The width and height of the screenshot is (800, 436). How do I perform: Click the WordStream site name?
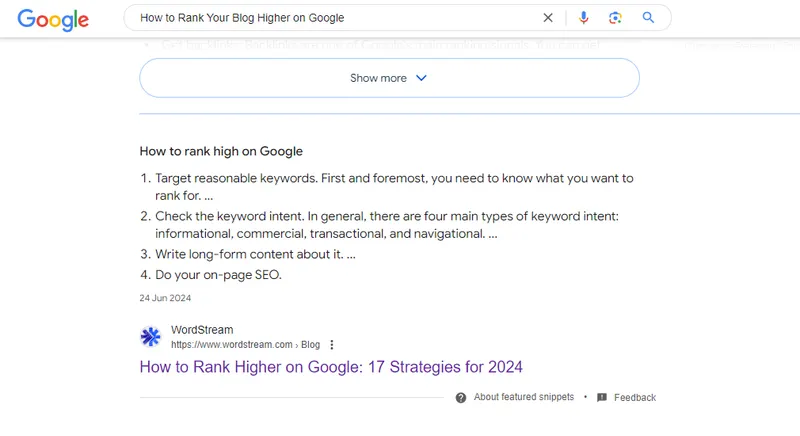(x=202, y=330)
